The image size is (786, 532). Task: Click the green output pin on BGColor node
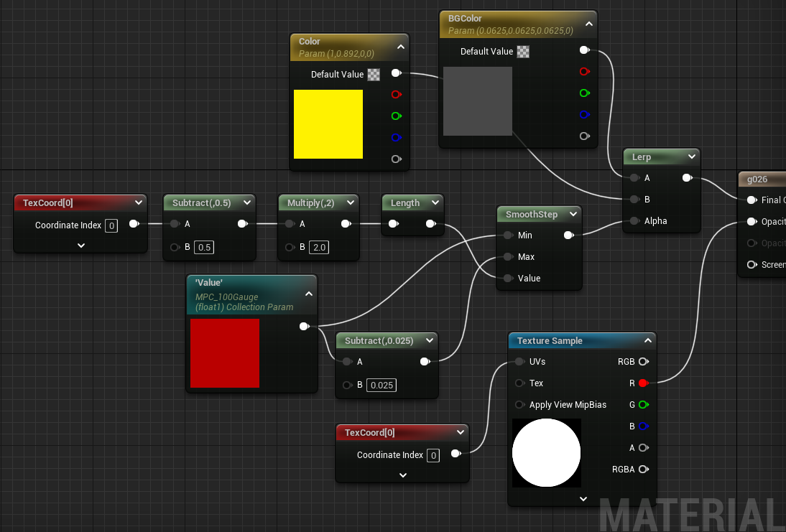coord(585,93)
